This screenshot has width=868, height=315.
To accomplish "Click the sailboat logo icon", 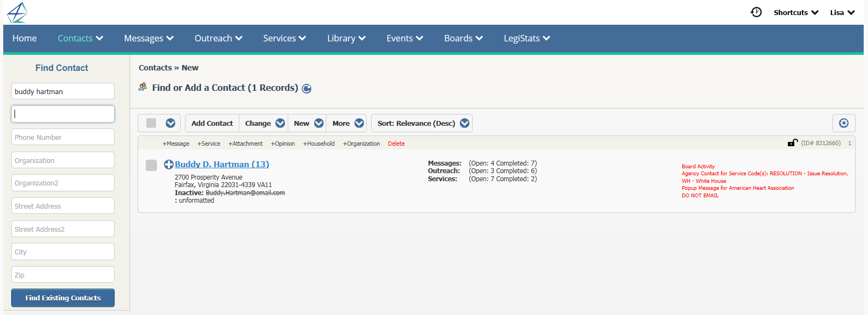I will coord(17,12).
